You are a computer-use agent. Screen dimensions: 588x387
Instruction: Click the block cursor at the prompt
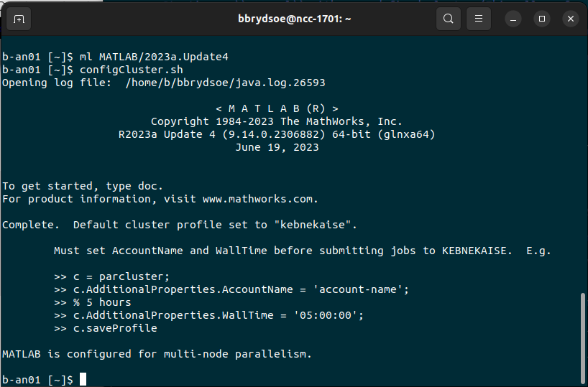83,379
